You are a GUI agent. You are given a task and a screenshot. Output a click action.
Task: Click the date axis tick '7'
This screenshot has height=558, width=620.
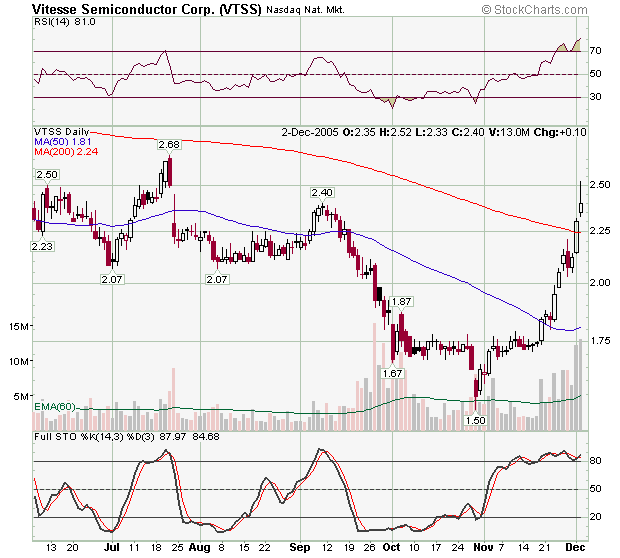(501, 548)
